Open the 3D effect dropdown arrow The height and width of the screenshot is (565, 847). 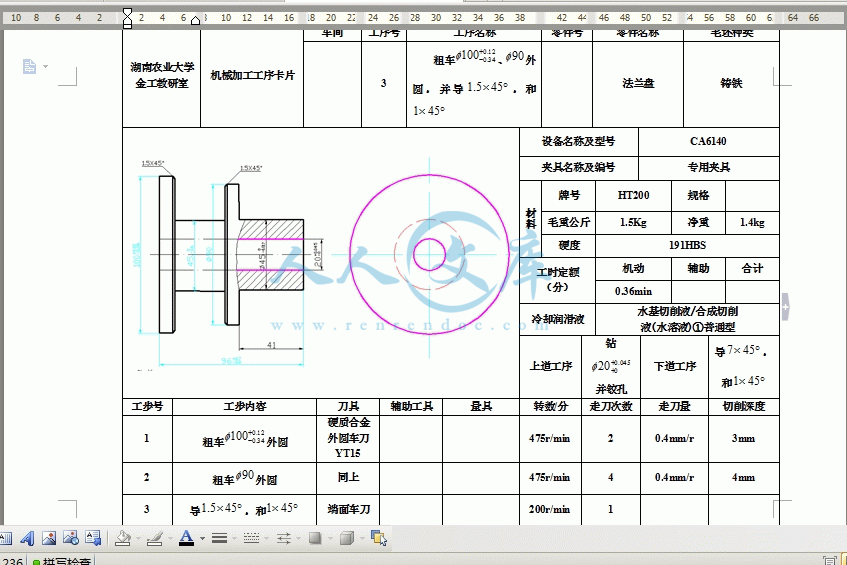pyautogui.click(x=362, y=539)
